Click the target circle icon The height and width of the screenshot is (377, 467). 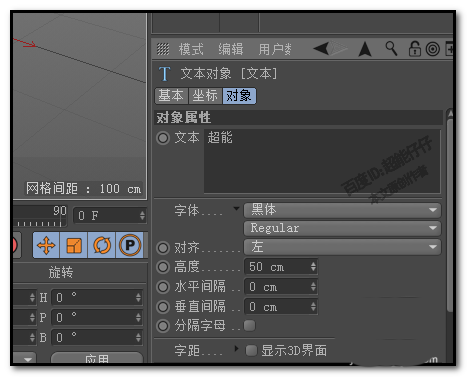(433, 49)
